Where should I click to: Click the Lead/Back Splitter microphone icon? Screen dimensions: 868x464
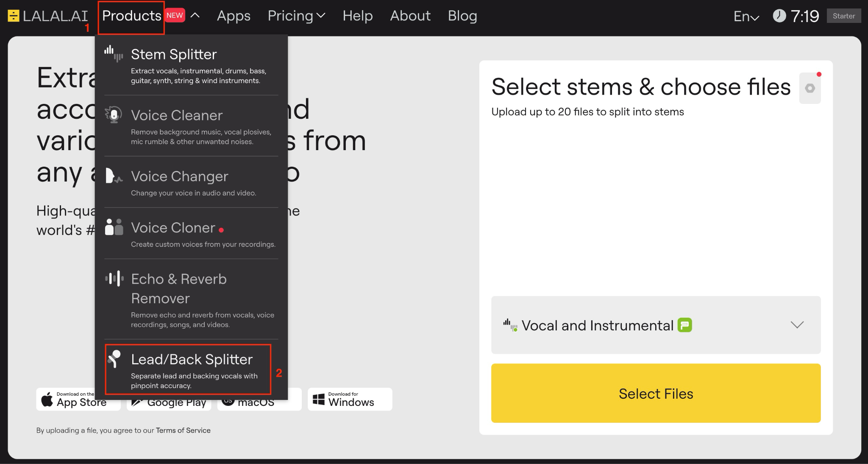click(114, 359)
